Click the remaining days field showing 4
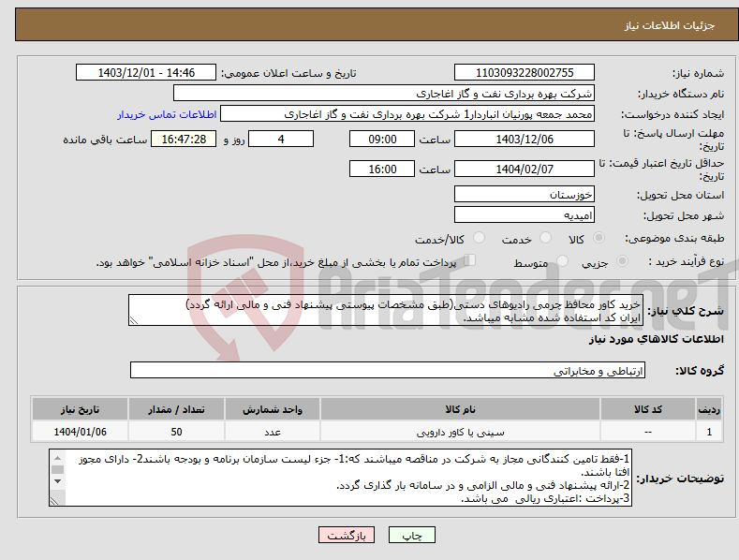 pyautogui.click(x=281, y=139)
